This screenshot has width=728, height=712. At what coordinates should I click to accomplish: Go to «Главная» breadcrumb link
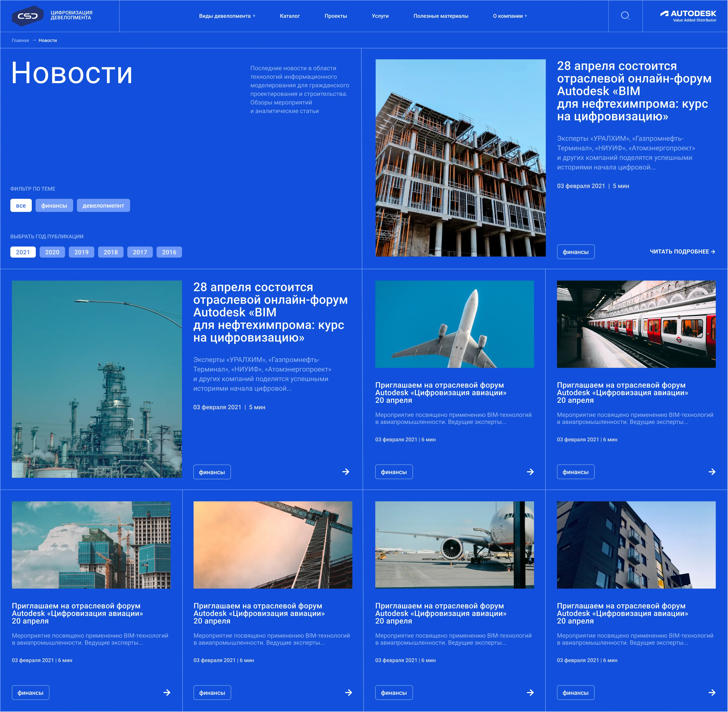pos(20,40)
